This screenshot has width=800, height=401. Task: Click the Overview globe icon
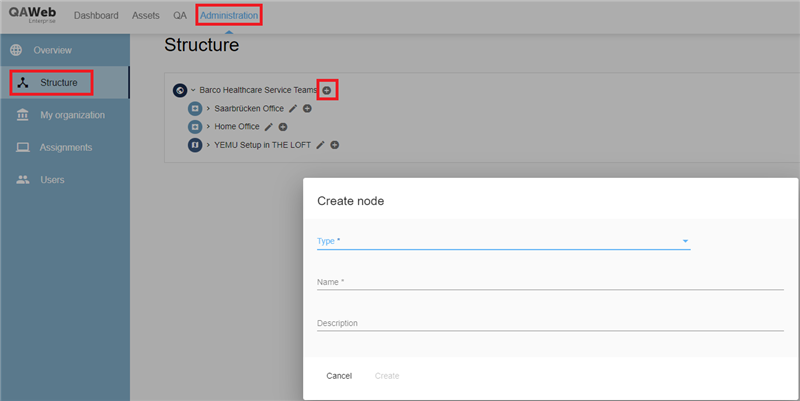pos(16,50)
